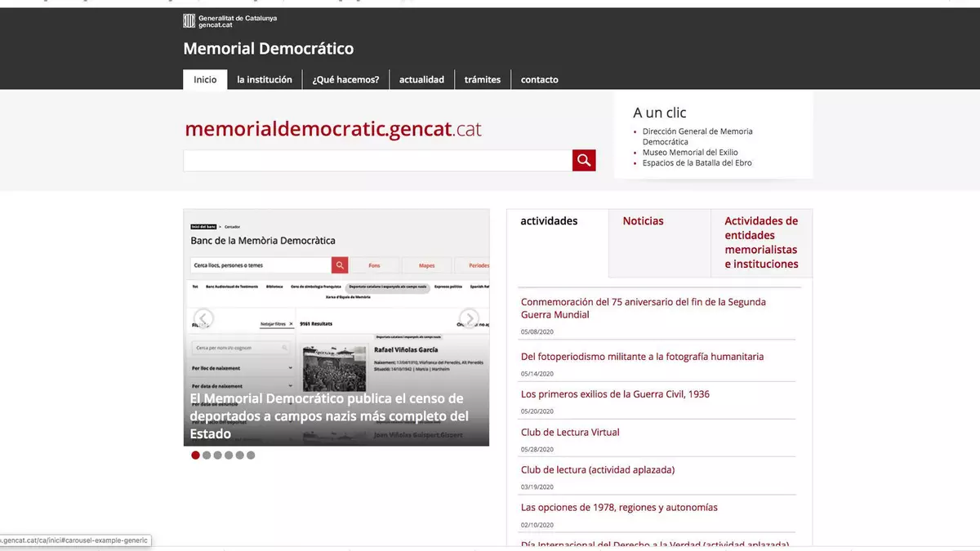Switch to 'Actividades de entidades memorialistas' tab
The height and width of the screenshot is (551, 980).
point(761,242)
